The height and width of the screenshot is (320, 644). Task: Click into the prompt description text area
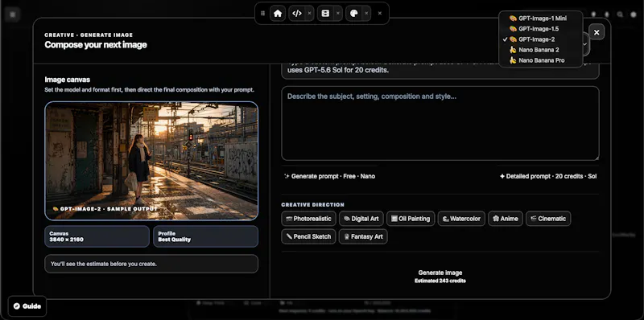440,123
